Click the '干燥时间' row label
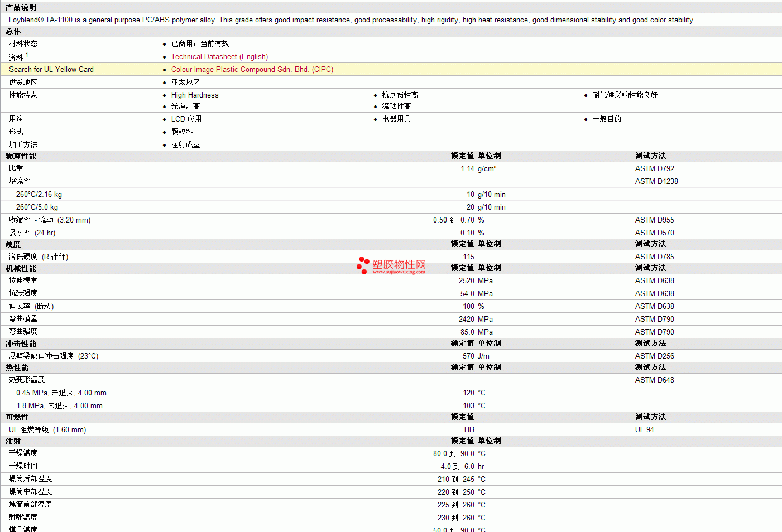This screenshot has height=532, width=782. (23, 466)
